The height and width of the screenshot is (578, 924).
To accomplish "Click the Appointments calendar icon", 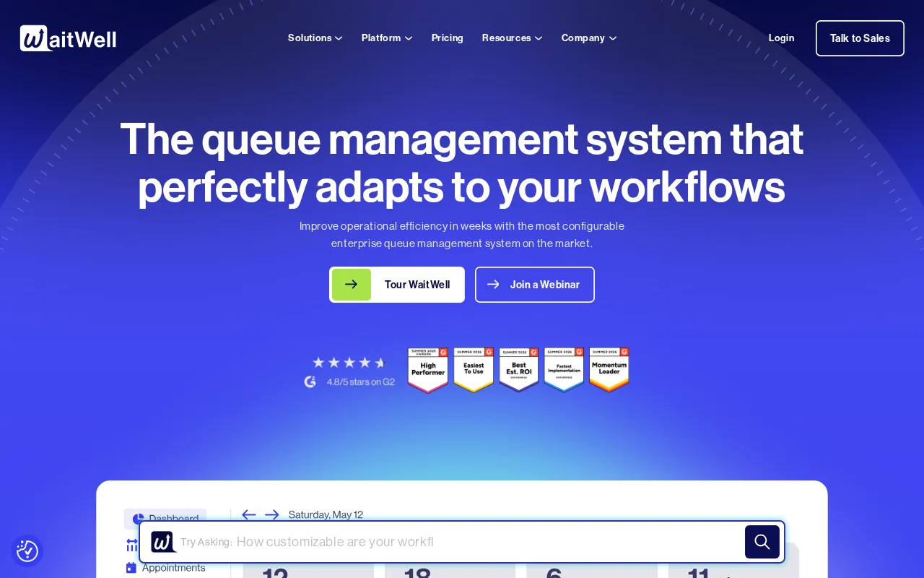I will click(x=131, y=568).
